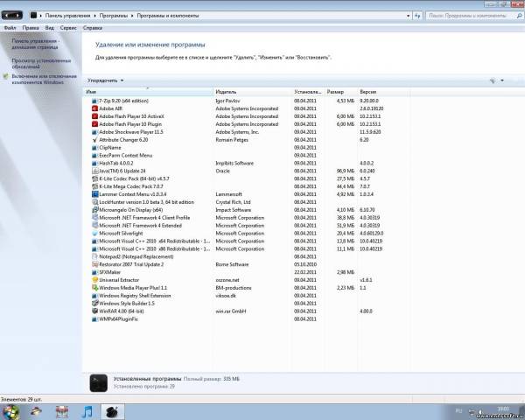Click the Attribute Changer 6.20 checkmark icon
The image size is (525, 420).
[94, 140]
